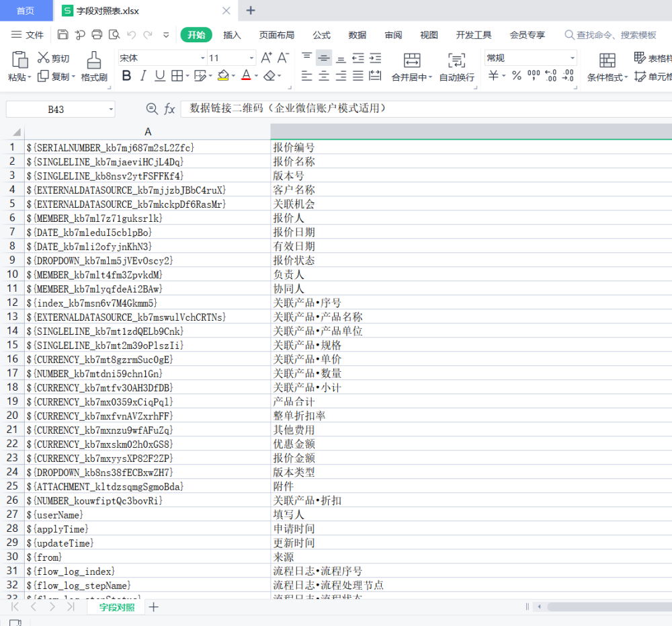Align text left
The height and width of the screenshot is (626, 672).
[307, 76]
